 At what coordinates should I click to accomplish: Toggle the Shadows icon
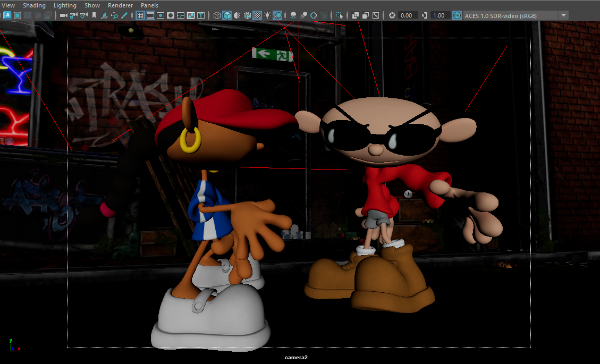pyautogui.click(x=277, y=15)
